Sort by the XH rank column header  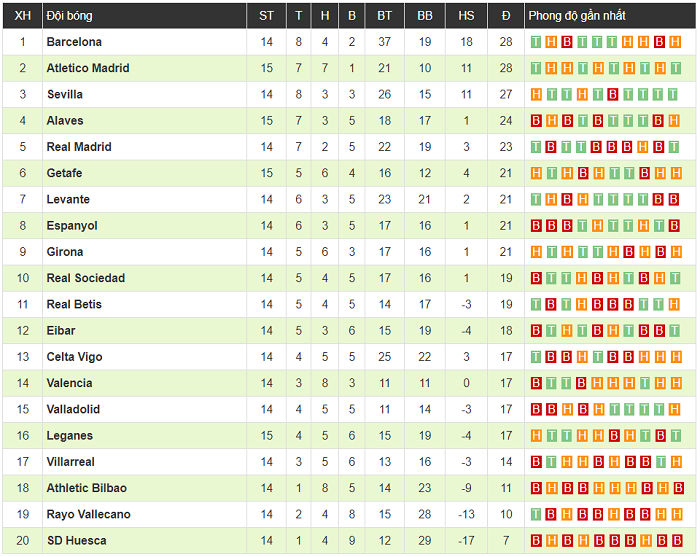click(22, 15)
